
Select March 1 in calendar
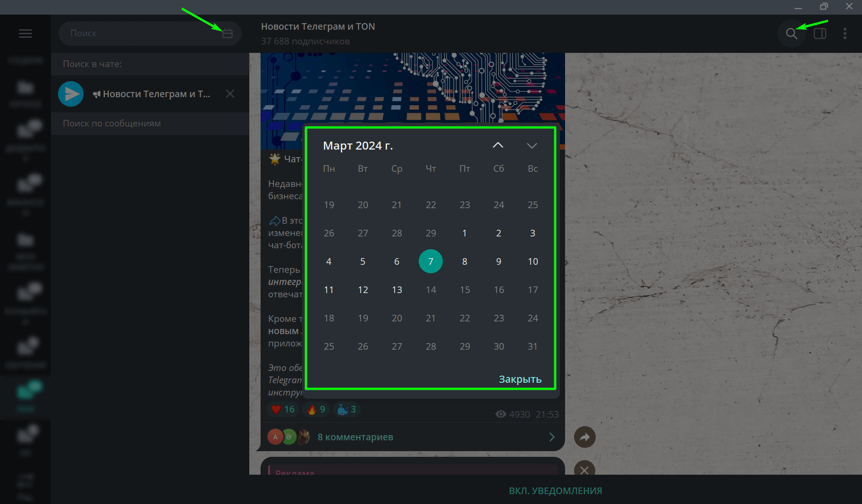pos(465,233)
